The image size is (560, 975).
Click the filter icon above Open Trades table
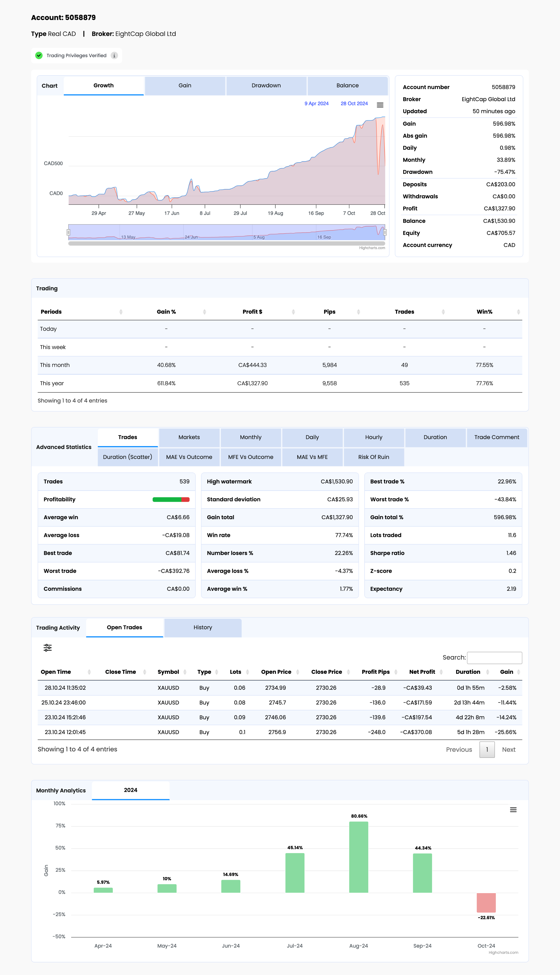point(47,648)
